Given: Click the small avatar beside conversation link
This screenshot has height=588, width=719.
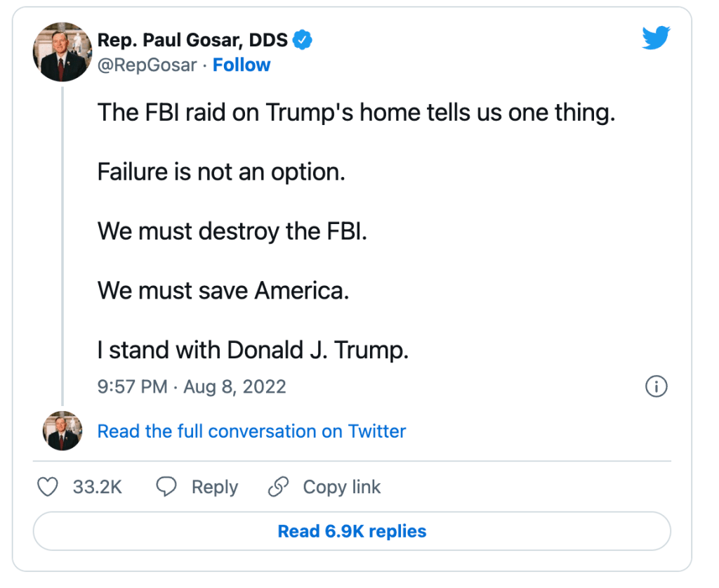Looking at the screenshot, I should pyautogui.click(x=63, y=431).
